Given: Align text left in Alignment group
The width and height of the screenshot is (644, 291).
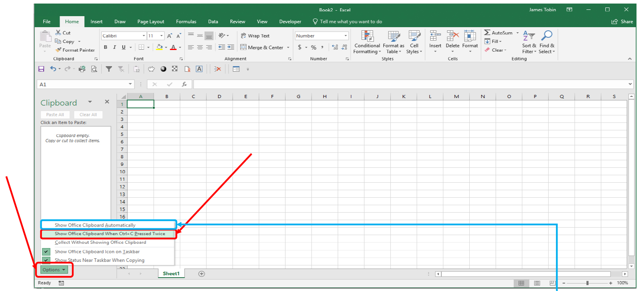Looking at the screenshot, I should (x=191, y=47).
